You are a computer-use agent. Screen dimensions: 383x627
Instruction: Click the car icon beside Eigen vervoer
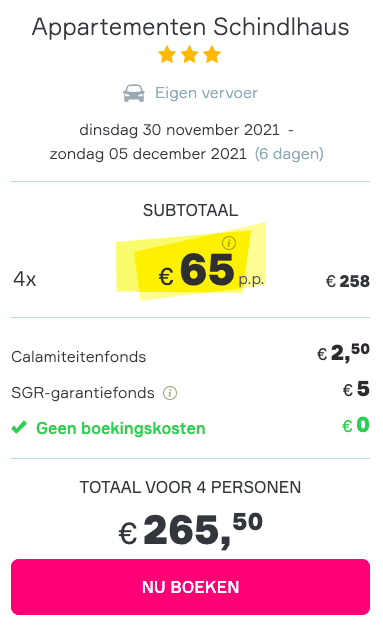pos(134,93)
